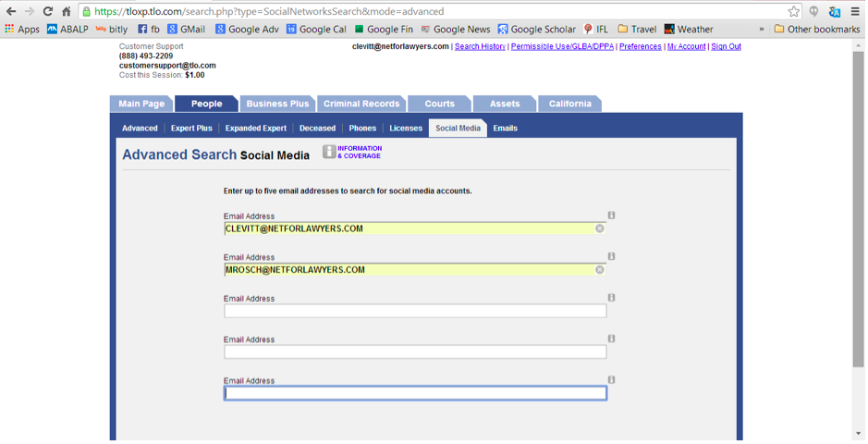The width and height of the screenshot is (868, 444).
Task: Open Google News bookmark
Action: coord(456,30)
